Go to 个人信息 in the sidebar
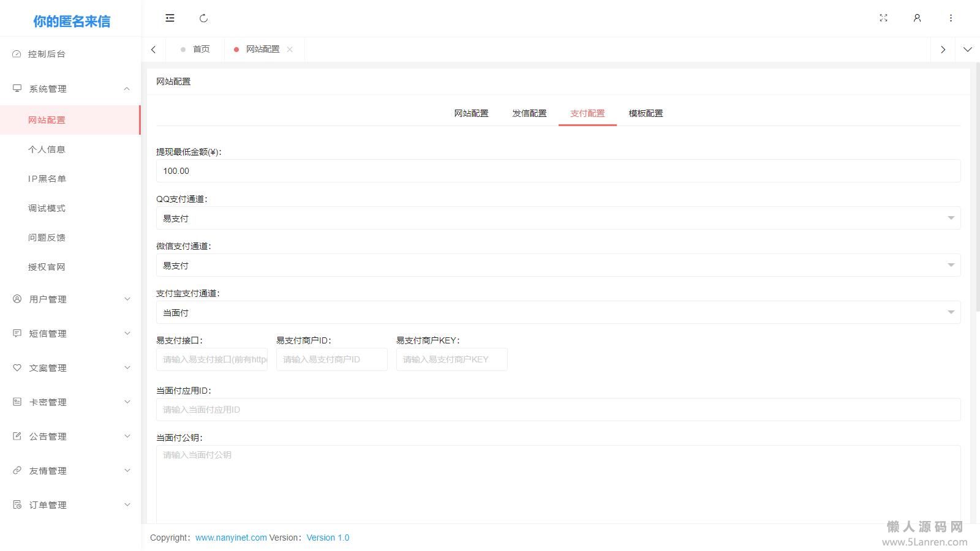The width and height of the screenshot is (980, 551). (x=47, y=149)
